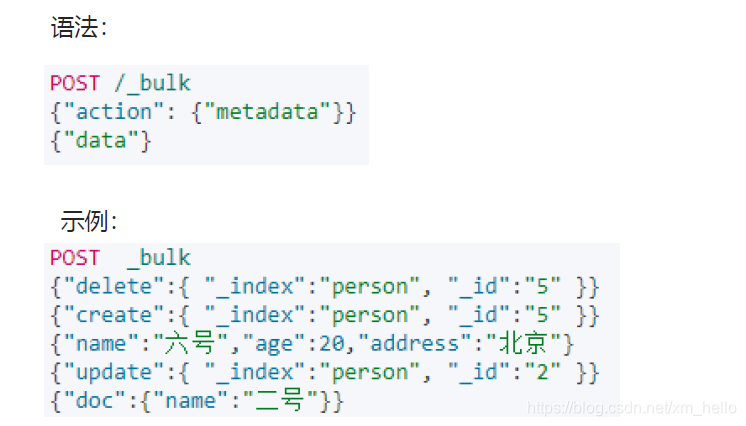Click the "action" key in syntax block
746x426 pixels.
point(113,112)
